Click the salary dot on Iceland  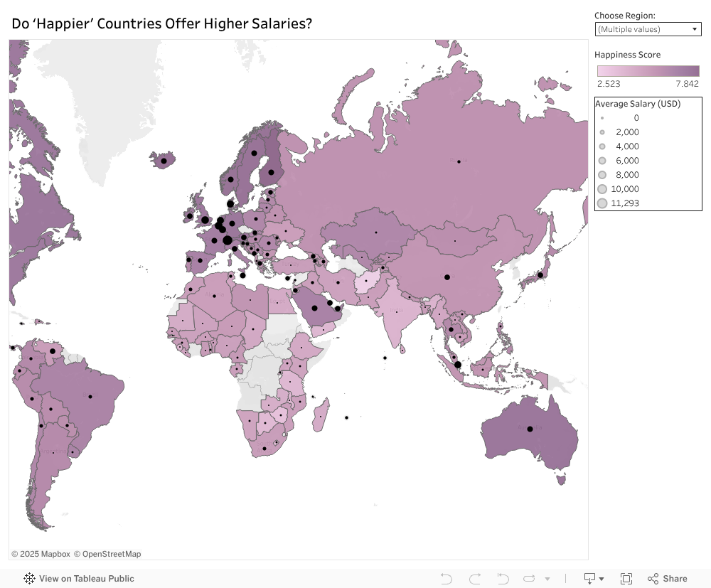tap(164, 161)
